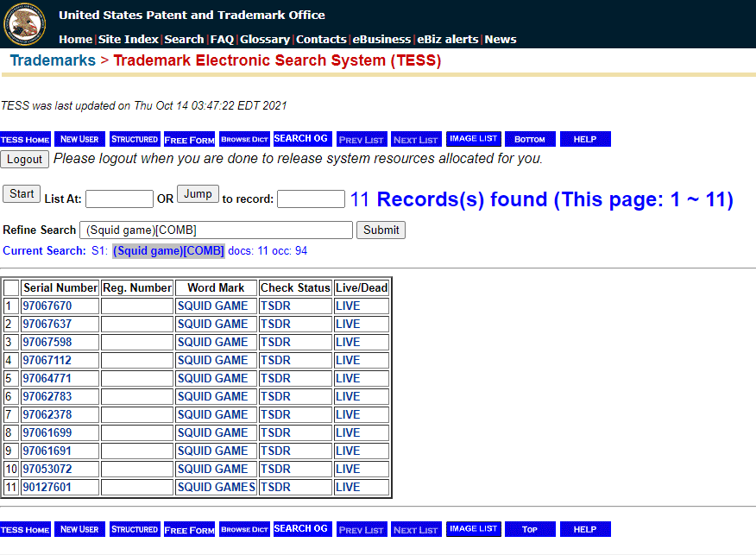
Task: Go to Search in header navigation
Action: coord(184,40)
